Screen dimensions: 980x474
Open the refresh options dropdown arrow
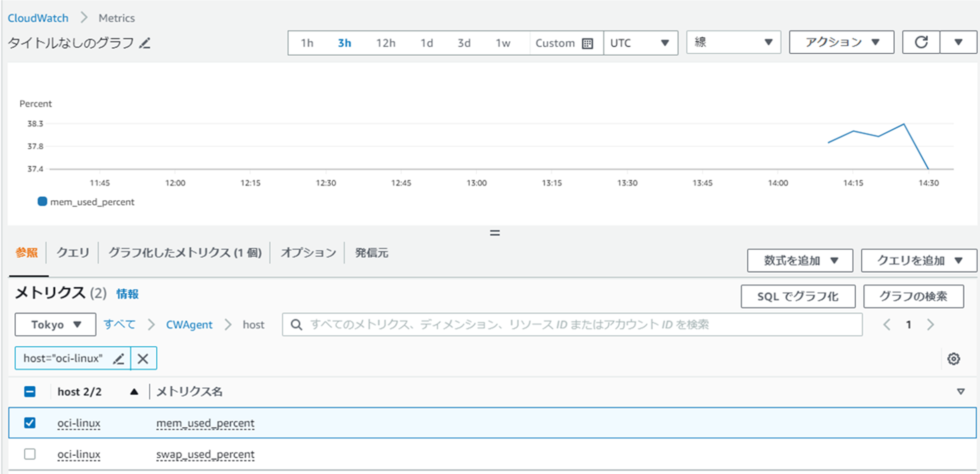[958, 42]
